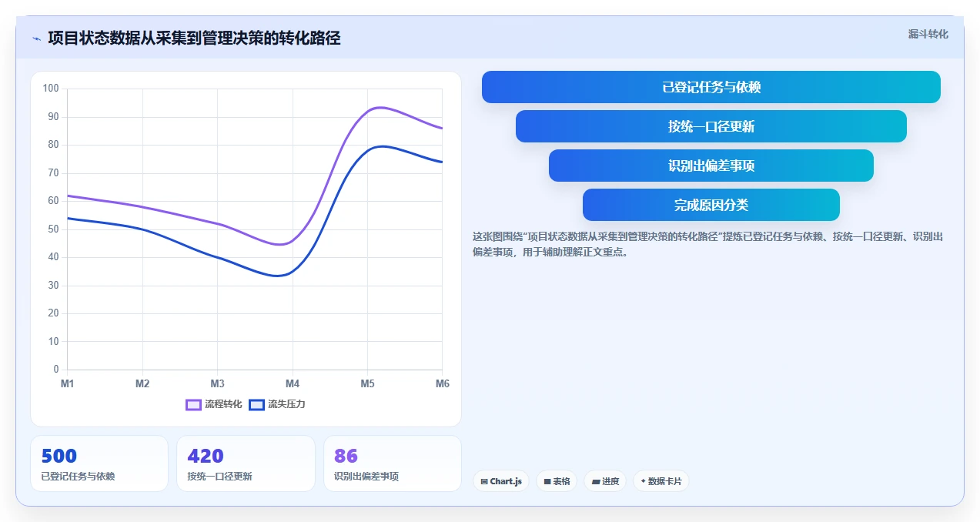Open the 86 识别出偏差事项 stat card
Viewport: 980px width, 522px height.
[x=393, y=463]
